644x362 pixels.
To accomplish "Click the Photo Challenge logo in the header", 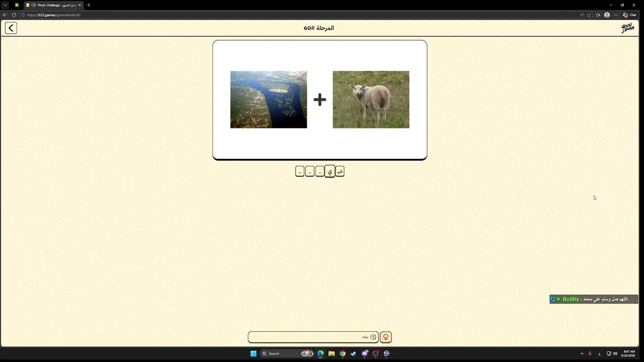I will point(627,28).
